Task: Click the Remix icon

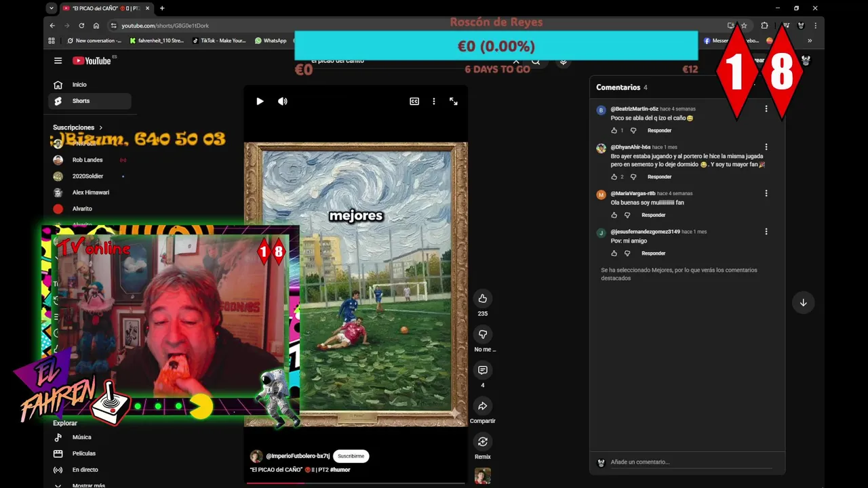Action: 483,442
